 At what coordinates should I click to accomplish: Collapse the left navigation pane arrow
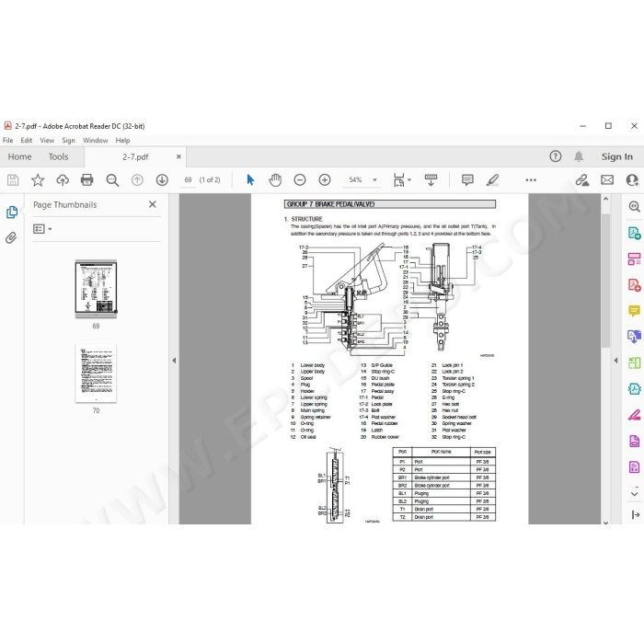[x=174, y=361]
